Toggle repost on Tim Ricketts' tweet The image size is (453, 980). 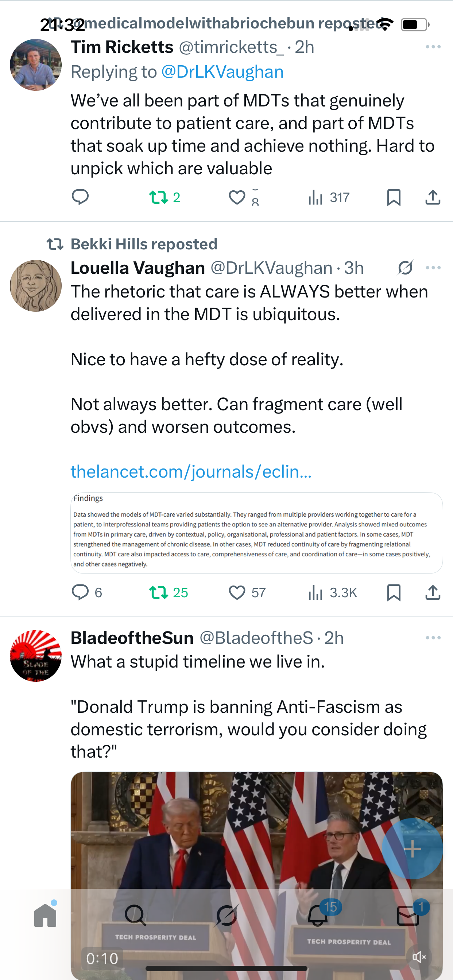158,197
